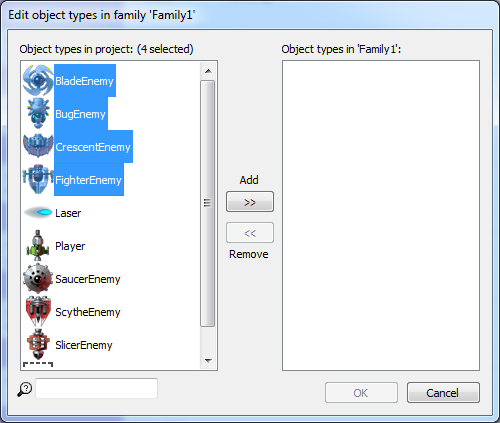This screenshot has height=423, width=500.
Task: Click the Laser projectile icon
Action: click(x=38, y=212)
